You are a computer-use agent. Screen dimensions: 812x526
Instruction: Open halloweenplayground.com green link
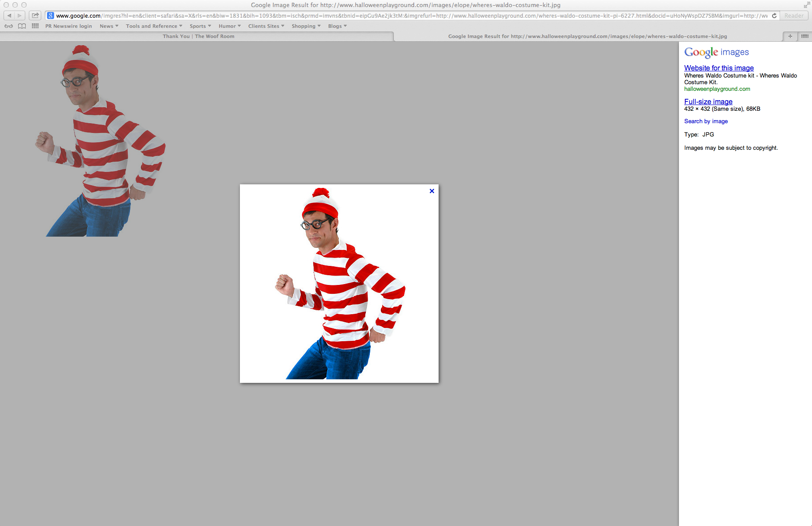point(717,89)
